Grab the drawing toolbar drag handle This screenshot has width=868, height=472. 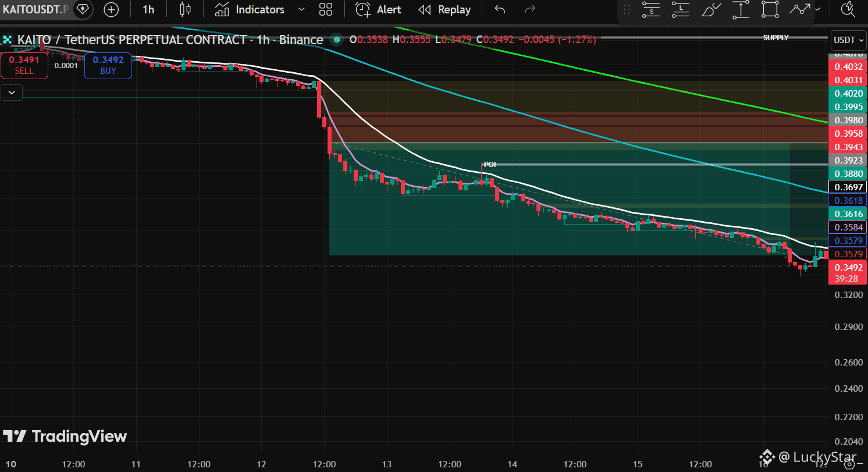click(x=627, y=9)
